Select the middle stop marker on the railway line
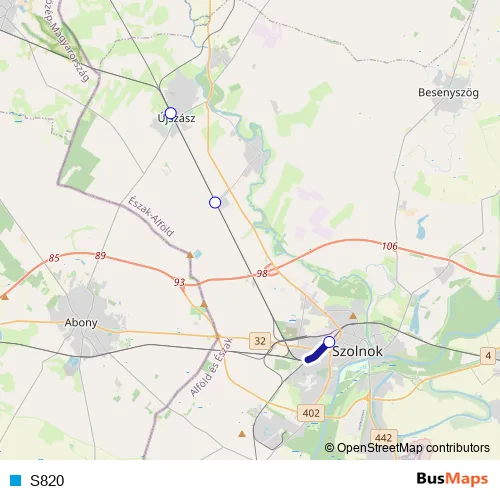This screenshot has width=500, height=500. 215,202
